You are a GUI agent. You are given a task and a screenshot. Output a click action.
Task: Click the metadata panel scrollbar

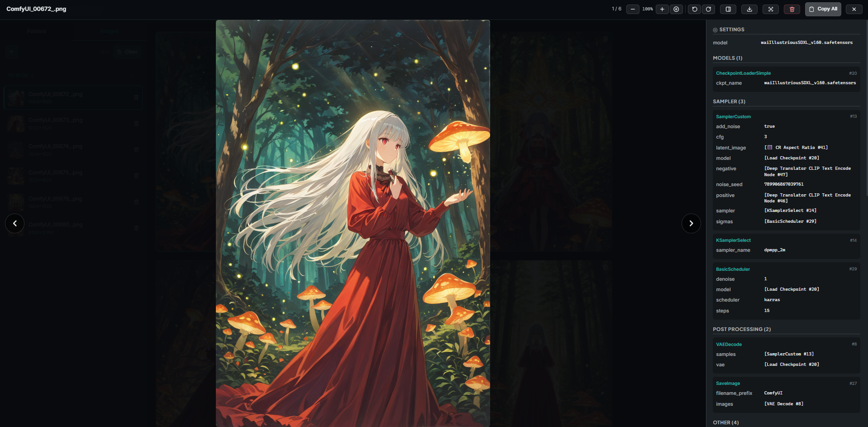coord(866,109)
